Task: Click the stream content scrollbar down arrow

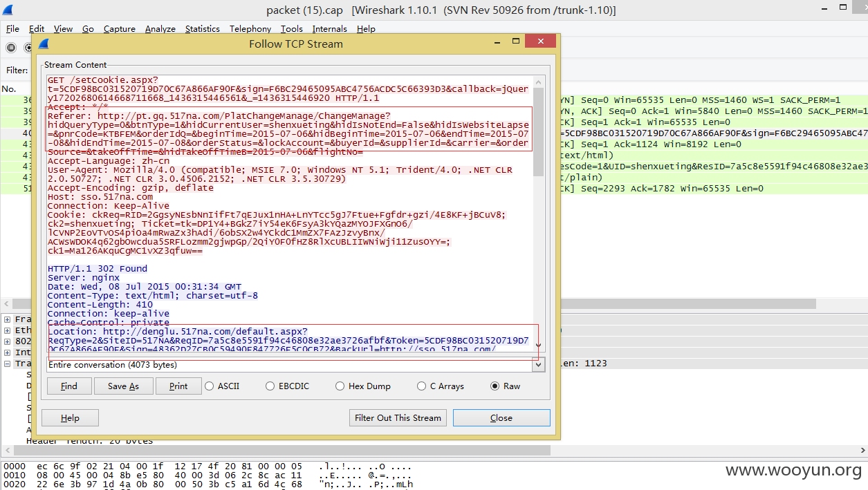Action: coord(539,345)
